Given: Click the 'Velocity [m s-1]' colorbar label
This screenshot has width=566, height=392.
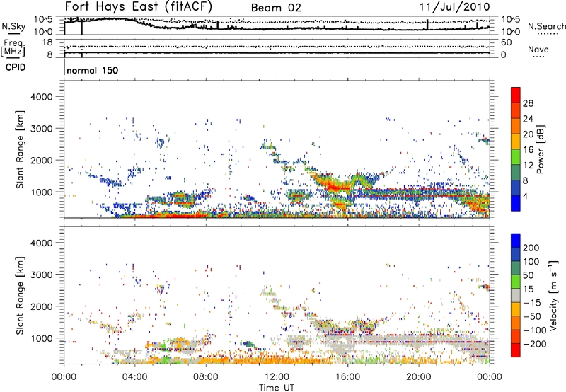Looking at the screenshot, I should point(553,295).
